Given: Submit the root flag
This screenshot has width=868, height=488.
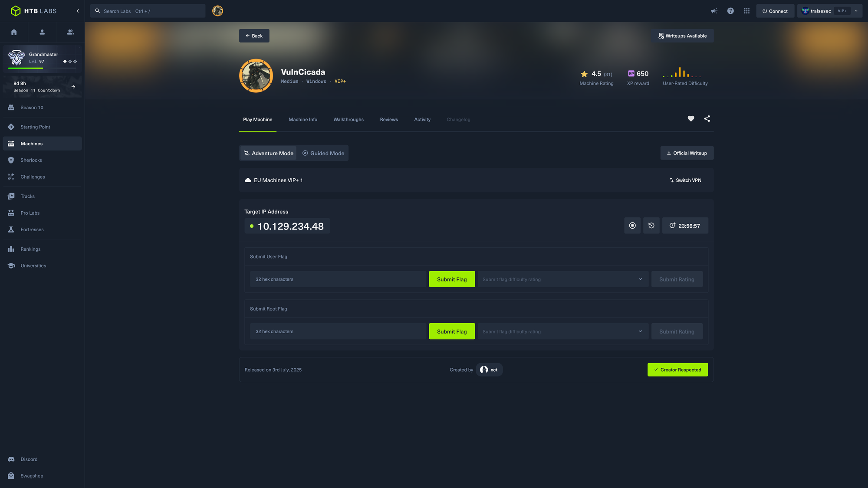Looking at the screenshot, I should click(x=452, y=331).
